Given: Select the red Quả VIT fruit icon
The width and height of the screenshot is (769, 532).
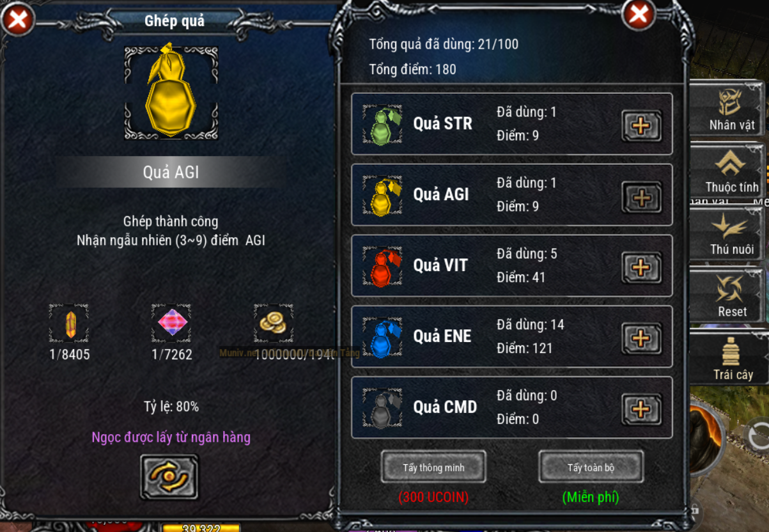Looking at the screenshot, I should coord(382,267).
